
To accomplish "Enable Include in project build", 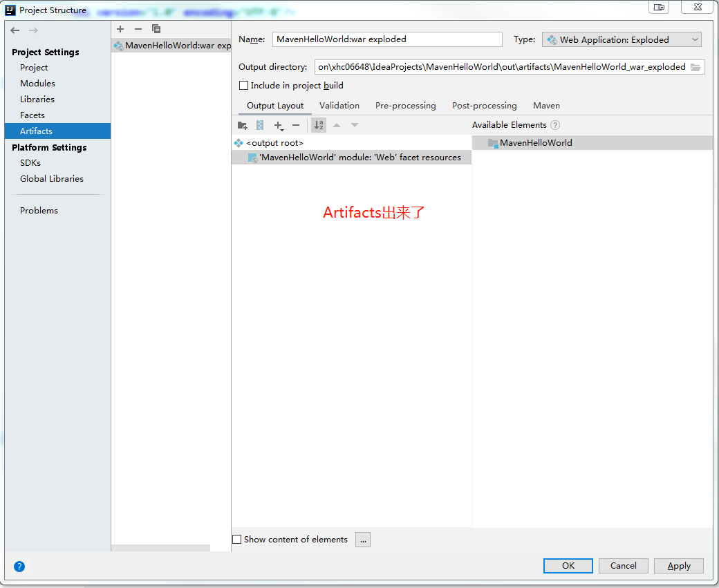I will tap(244, 85).
